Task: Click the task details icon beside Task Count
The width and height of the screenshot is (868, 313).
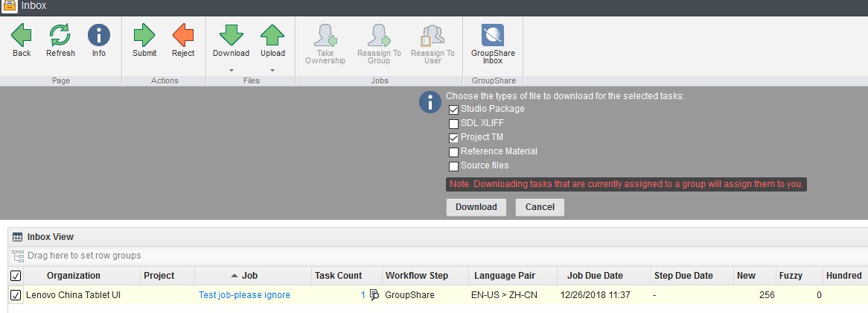Action: point(374,295)
